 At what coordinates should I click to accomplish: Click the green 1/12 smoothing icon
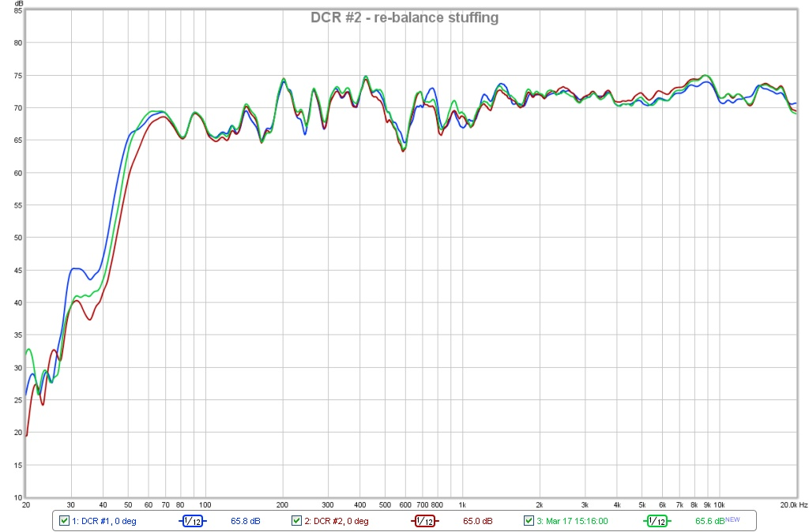pyautogui.click(x=657, y=521)
